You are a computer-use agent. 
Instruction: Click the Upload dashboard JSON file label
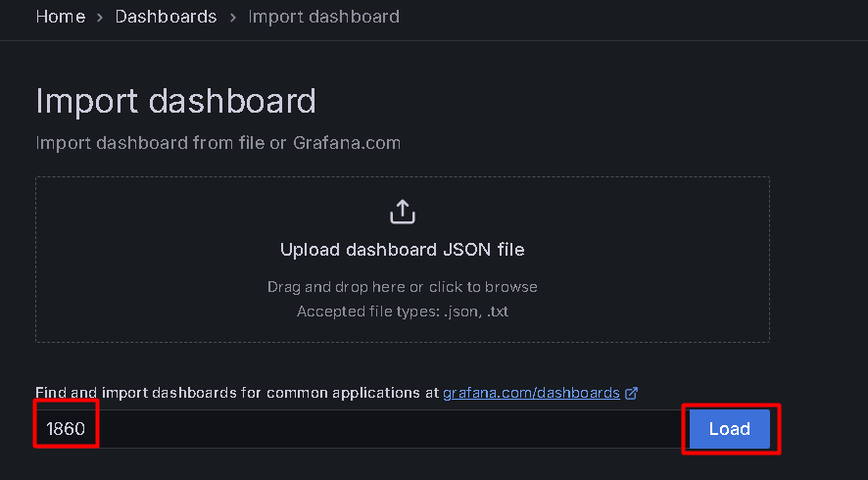tap(402, 250)
